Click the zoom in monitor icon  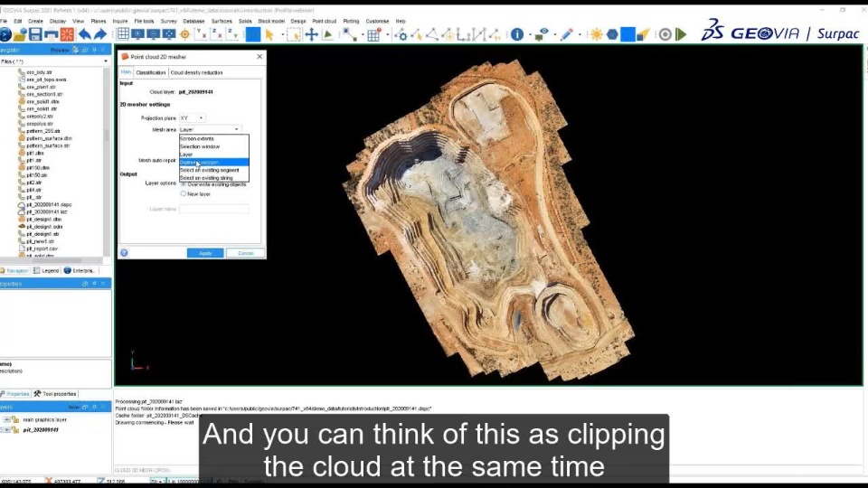[x=137, y=34]
